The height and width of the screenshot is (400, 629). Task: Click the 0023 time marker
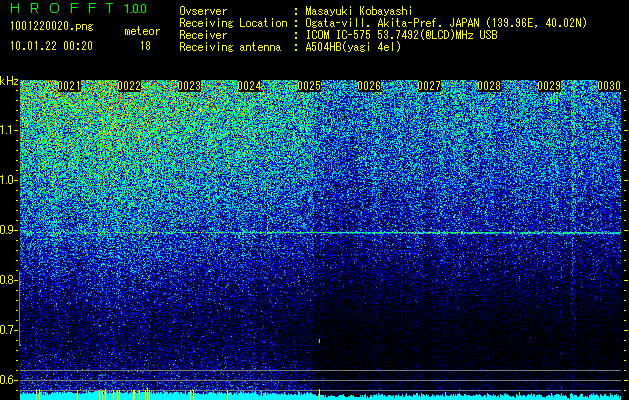point(189,86)
